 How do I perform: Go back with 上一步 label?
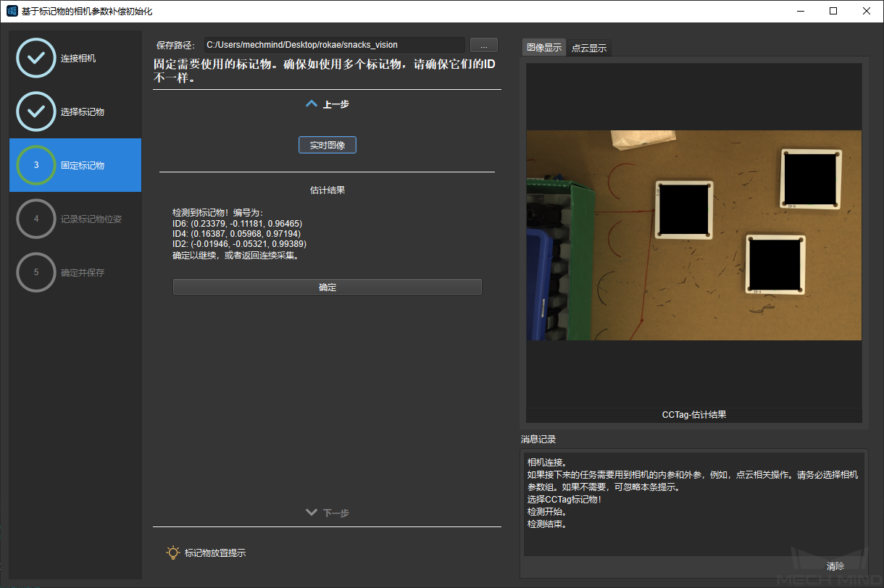coord(336,104)
